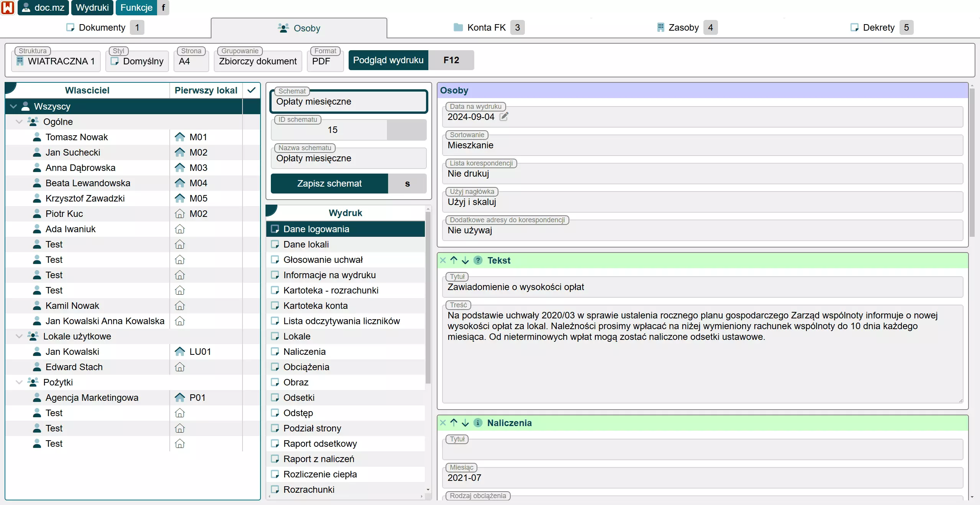This screenshot has height=505, width=980.
Task: Click the user icon on doc.mz button
Action: tap(26, 8)
